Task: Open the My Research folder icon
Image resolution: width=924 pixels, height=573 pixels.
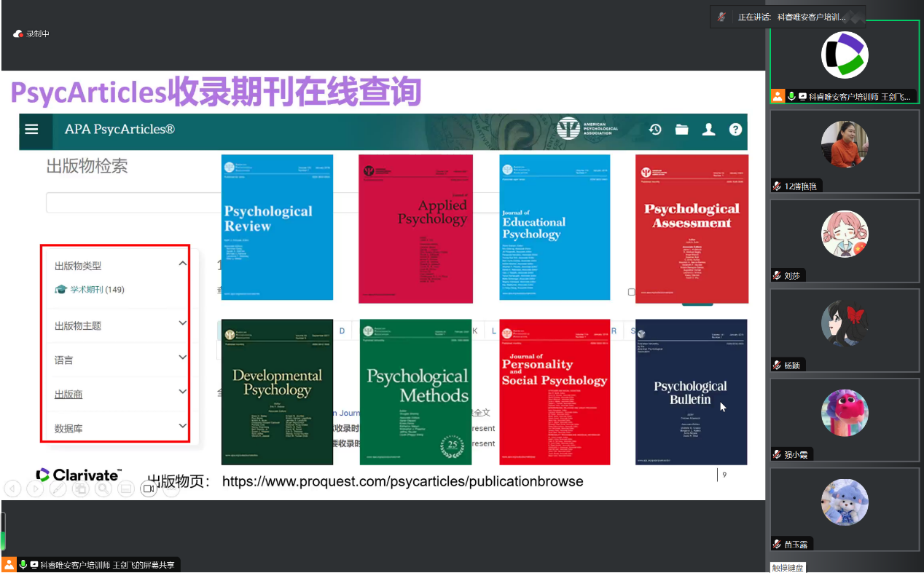Action: click(681, 130)
